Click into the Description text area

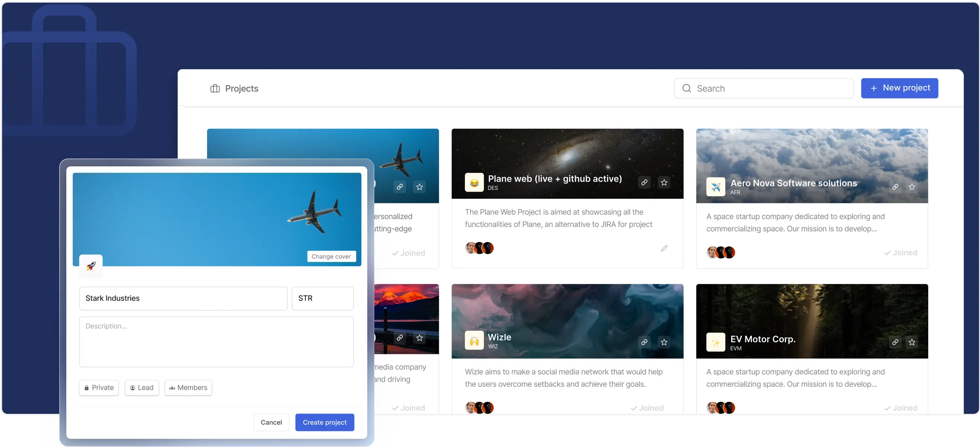click(216, 342)
